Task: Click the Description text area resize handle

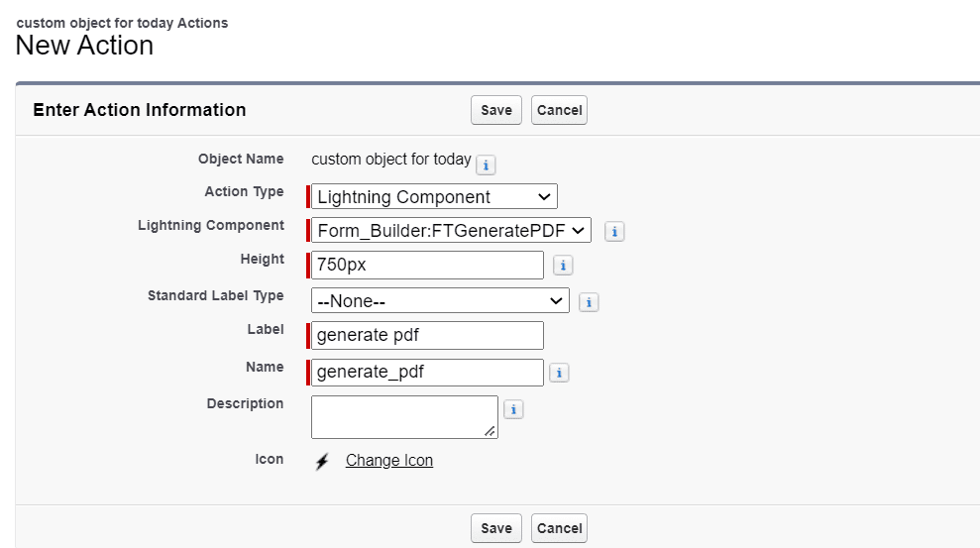Action: click(490, 432)
